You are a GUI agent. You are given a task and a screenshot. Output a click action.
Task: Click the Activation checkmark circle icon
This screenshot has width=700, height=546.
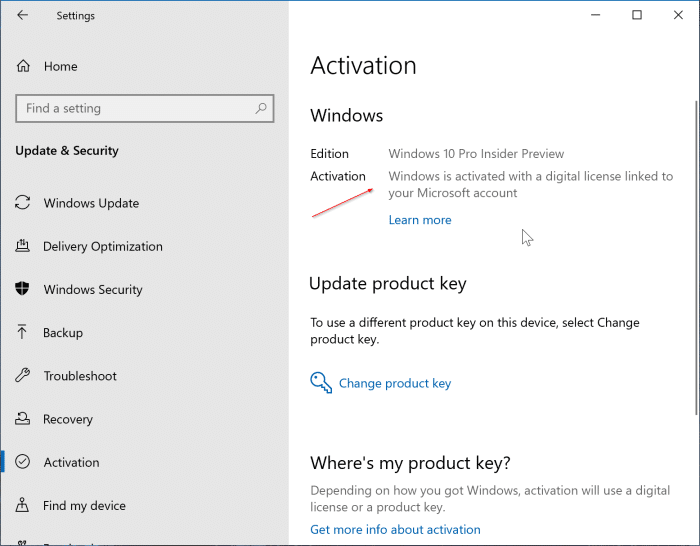coord(22,461)
